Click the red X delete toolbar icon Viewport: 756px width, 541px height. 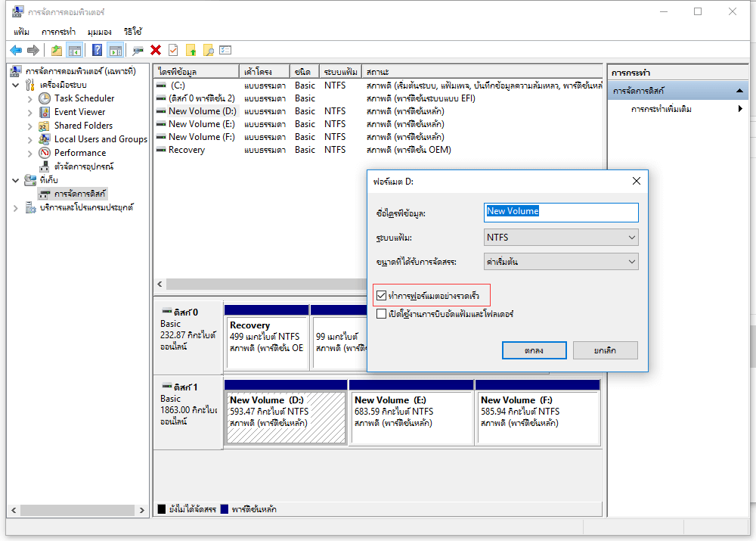pos(156,50)
